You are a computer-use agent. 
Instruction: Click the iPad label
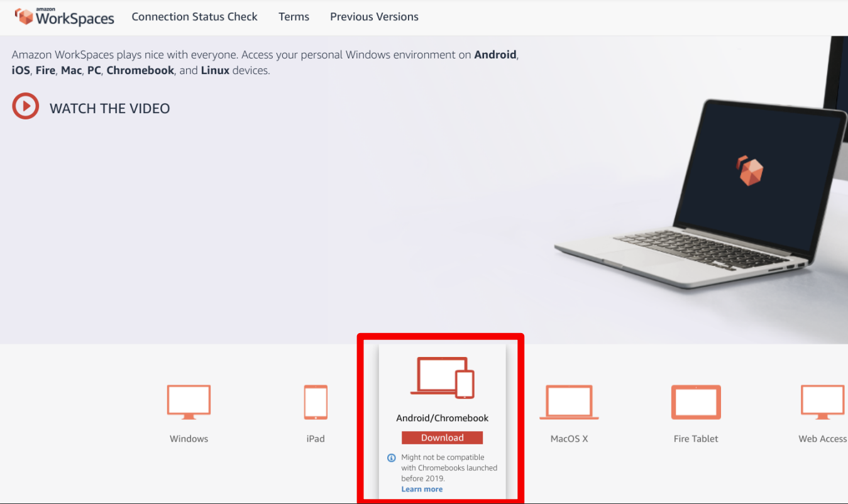pyautogui.click(x=316, y=439)
